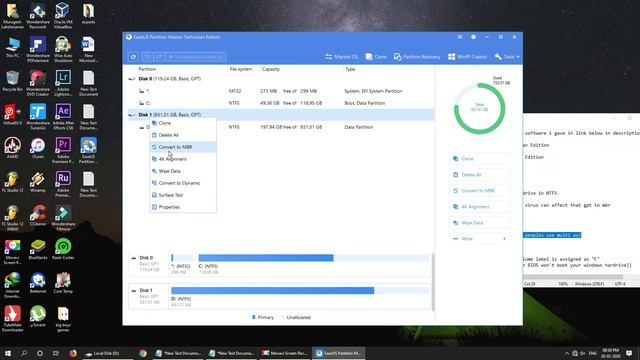Collapse Disk 1 in the disk map
Viewport: 640px width, 360px height.
133,291
